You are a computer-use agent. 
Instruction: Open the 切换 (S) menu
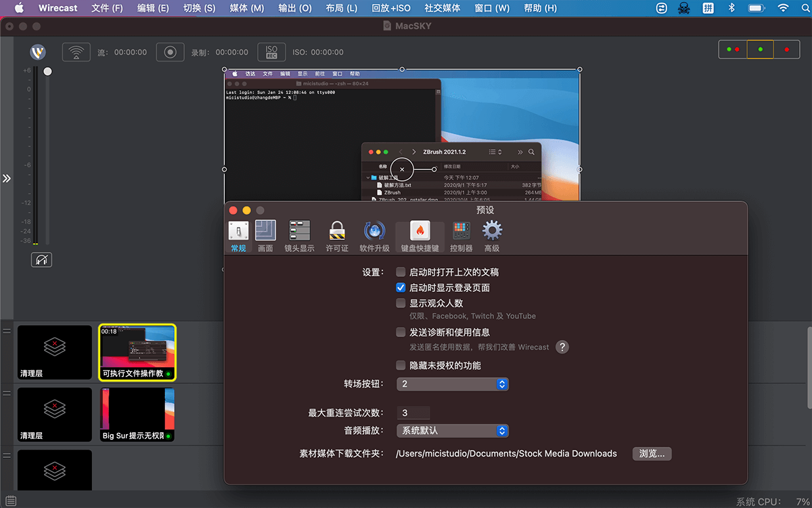pyautogui.click(x=199, y=8)
